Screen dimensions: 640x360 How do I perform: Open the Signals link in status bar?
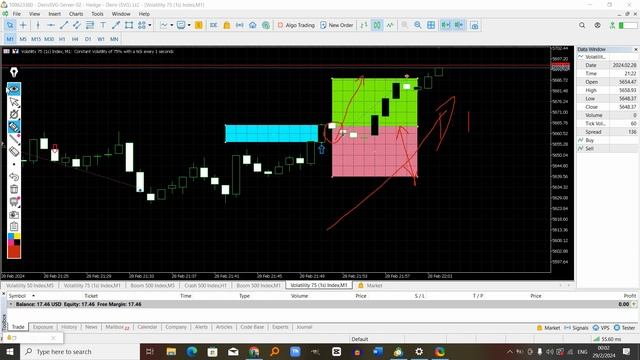pos(576,328)
